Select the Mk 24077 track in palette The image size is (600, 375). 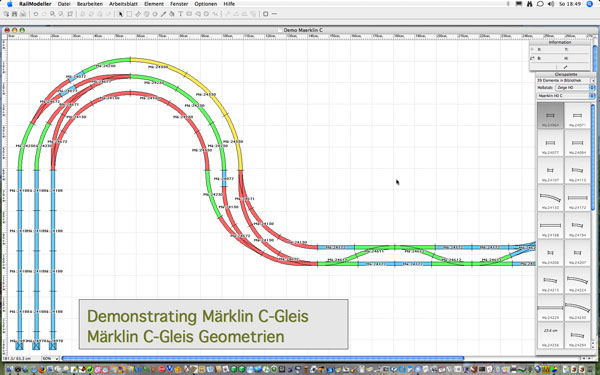tap(550, 144)
